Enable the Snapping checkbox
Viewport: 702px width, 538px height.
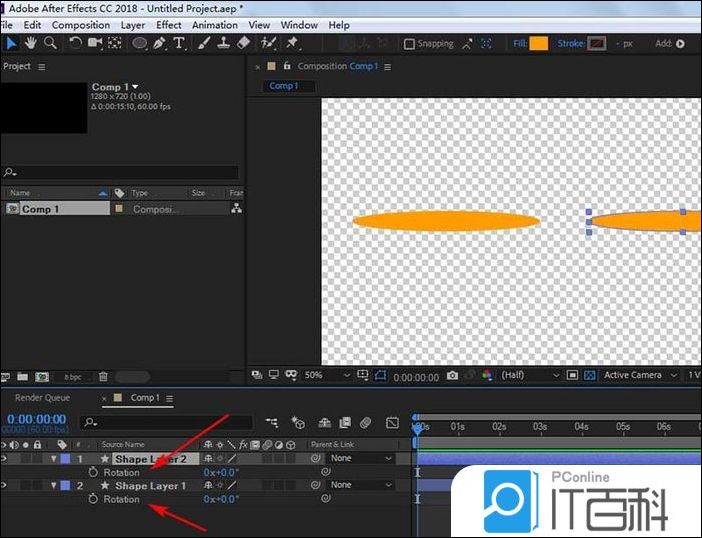[409, 44]
